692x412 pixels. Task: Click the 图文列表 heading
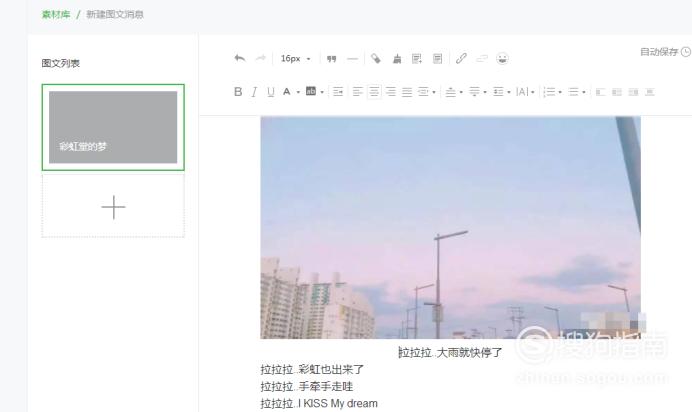coord(60,64)
